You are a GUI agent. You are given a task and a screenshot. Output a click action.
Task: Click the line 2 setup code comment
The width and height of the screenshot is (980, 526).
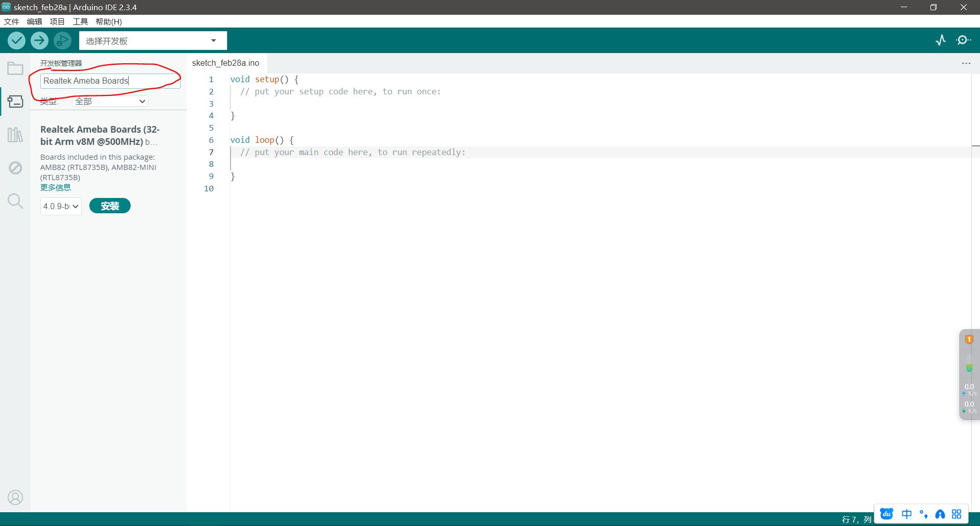click(340, 91)
